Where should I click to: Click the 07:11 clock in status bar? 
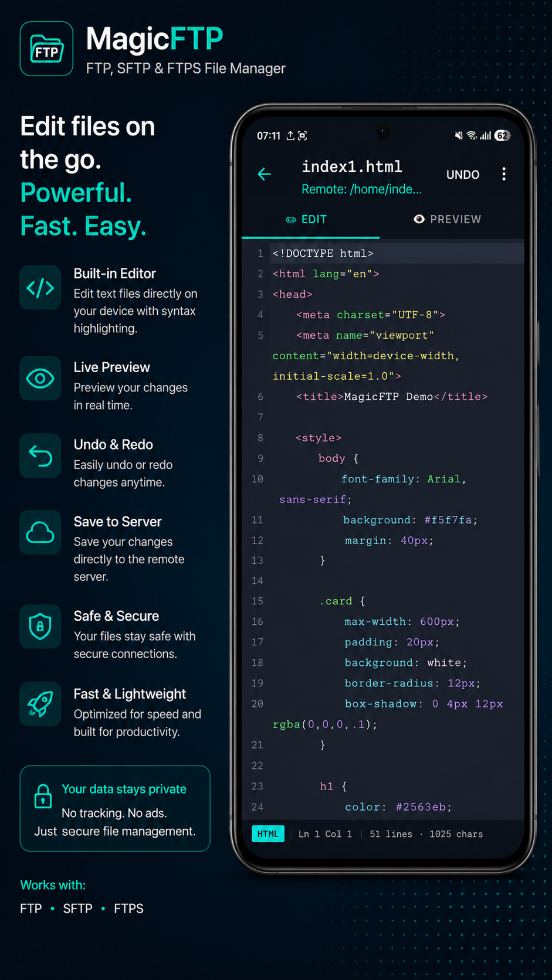coord(269,135)
